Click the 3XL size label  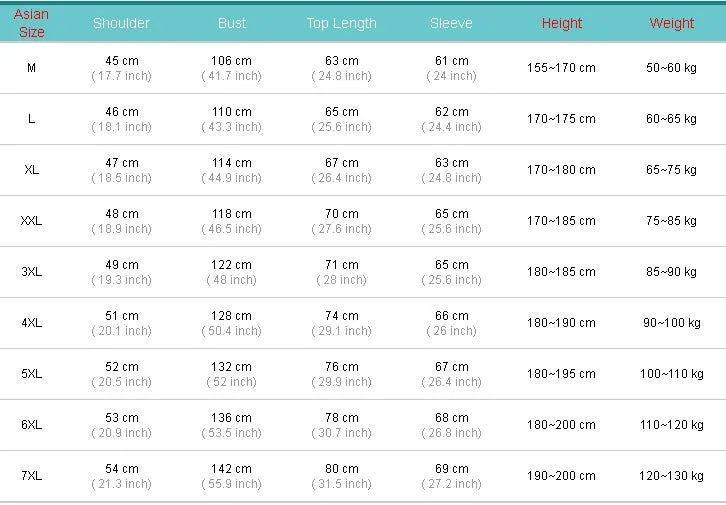31,272
